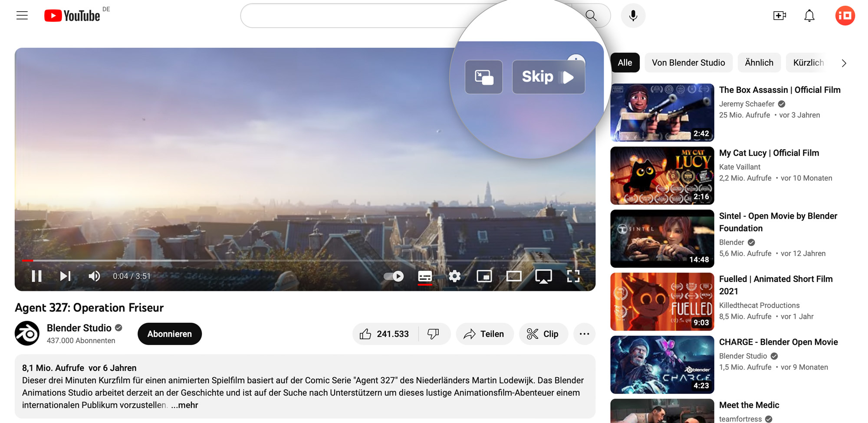868x423 pixels.
Task: Click Jeremy Schaefer channel name
Action: coord(747,104)
